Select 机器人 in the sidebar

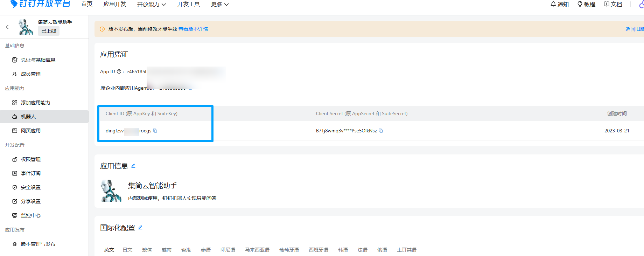pyautogui.click(x=44, y=117)
